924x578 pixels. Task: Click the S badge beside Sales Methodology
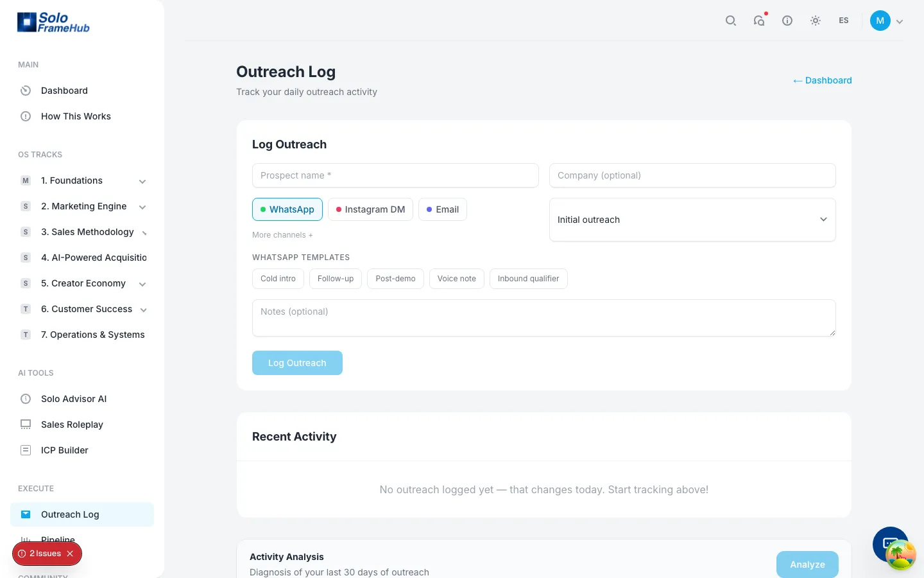click(x=26, y=232)
